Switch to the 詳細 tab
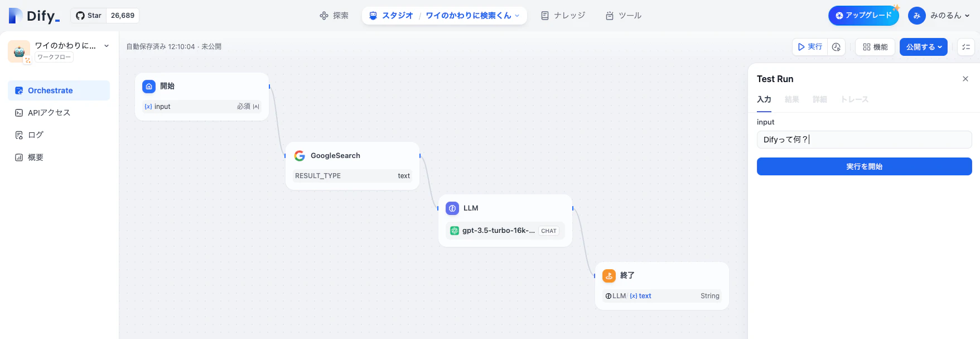 point(820,99)
